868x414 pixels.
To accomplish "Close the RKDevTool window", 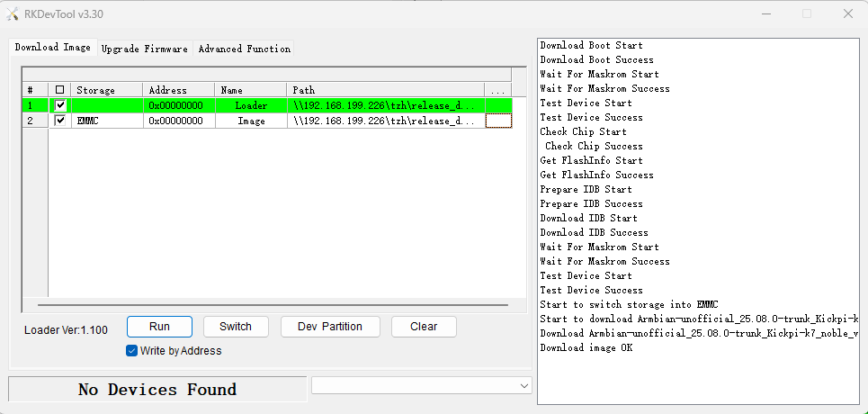I will point(847,13).
